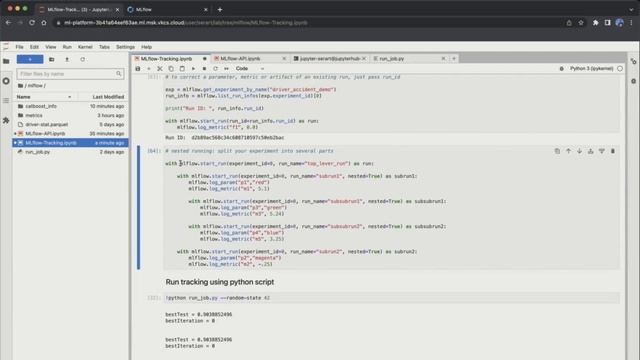Create a new folder in file browser
This screenshot has width=640, height=360.
[51, 60]
